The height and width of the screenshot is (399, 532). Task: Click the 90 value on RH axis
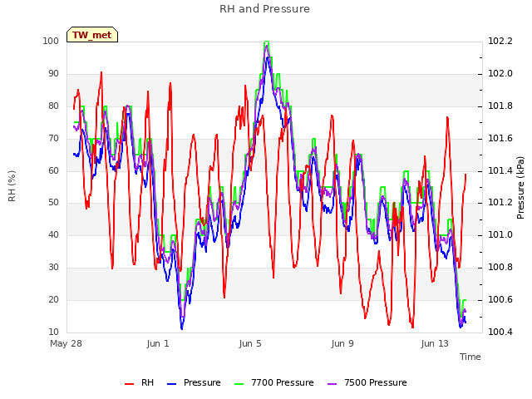(x=53, y=74)
